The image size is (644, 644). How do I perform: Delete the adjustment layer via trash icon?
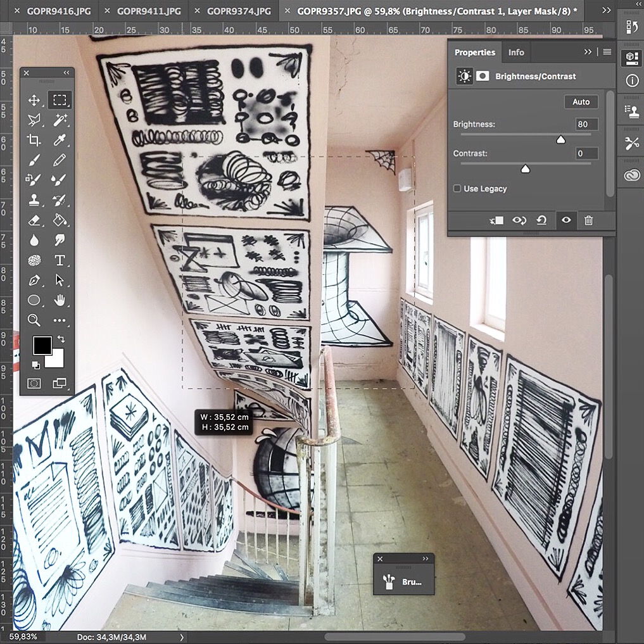588,220
